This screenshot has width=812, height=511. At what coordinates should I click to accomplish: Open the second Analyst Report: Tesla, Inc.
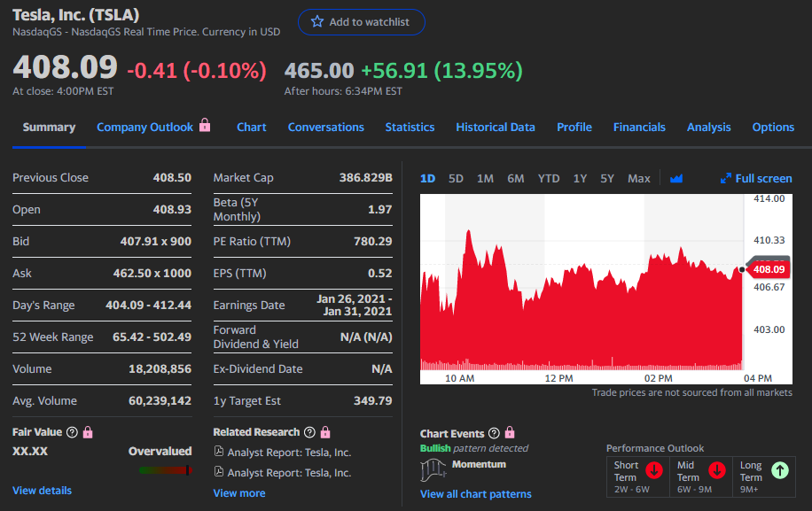pos(289,473)
